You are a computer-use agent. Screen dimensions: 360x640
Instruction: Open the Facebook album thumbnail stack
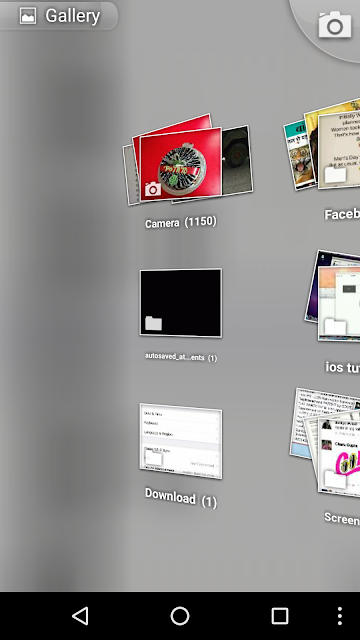pyautogui.click(x=322, y=145)
